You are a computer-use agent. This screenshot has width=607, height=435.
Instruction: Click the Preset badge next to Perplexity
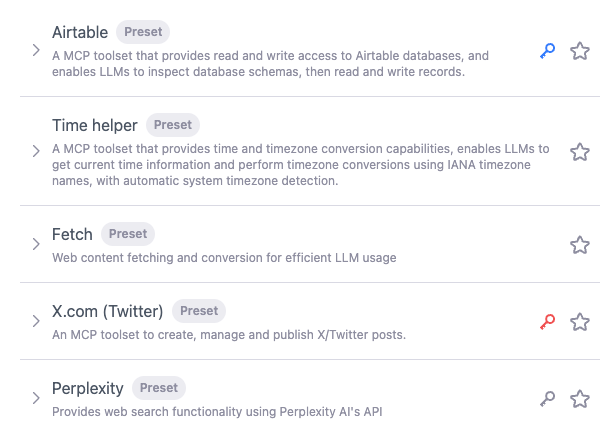[x=158, y=388]
